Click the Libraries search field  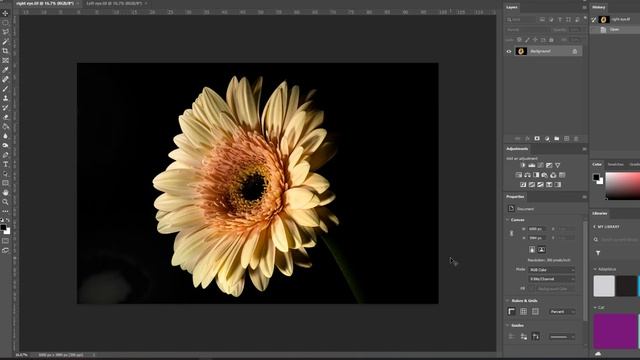click(x=620, y=240)
